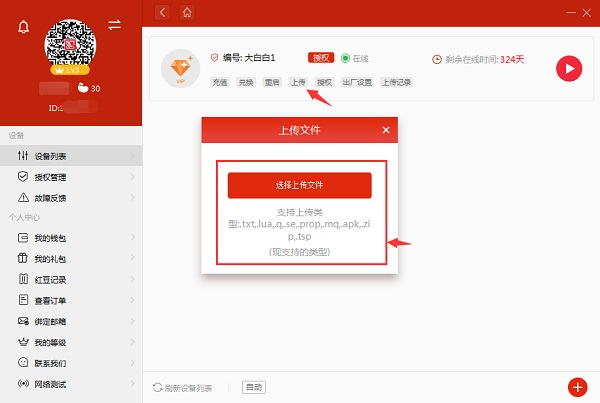Start device with red play button
This screenshot has height=403, width=600.
click(569, 69)
